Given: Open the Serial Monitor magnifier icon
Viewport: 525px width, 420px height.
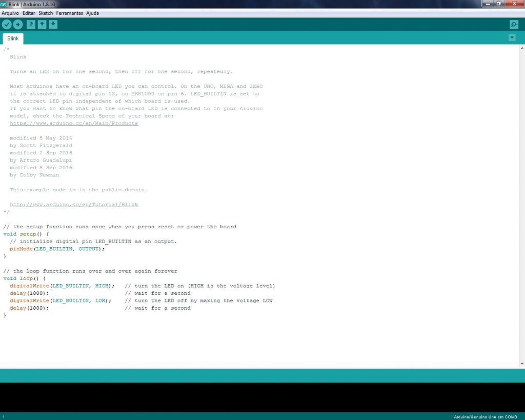Looking at the screenshot, I should (x=514, y=25).
